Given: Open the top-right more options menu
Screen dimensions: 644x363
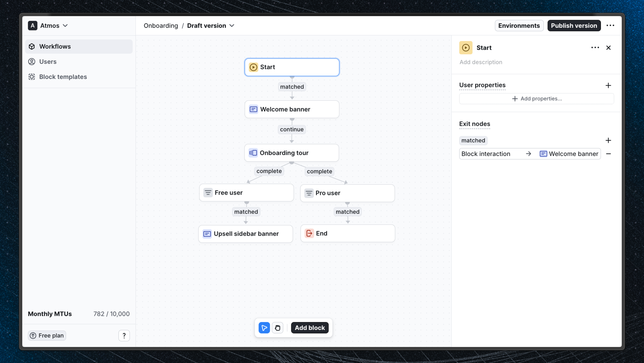Looking at the screenshot, I should click(x=611, y=26).
